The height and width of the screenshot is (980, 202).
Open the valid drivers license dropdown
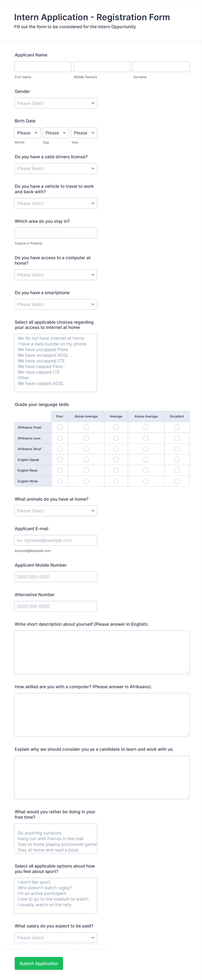point(56,168)
